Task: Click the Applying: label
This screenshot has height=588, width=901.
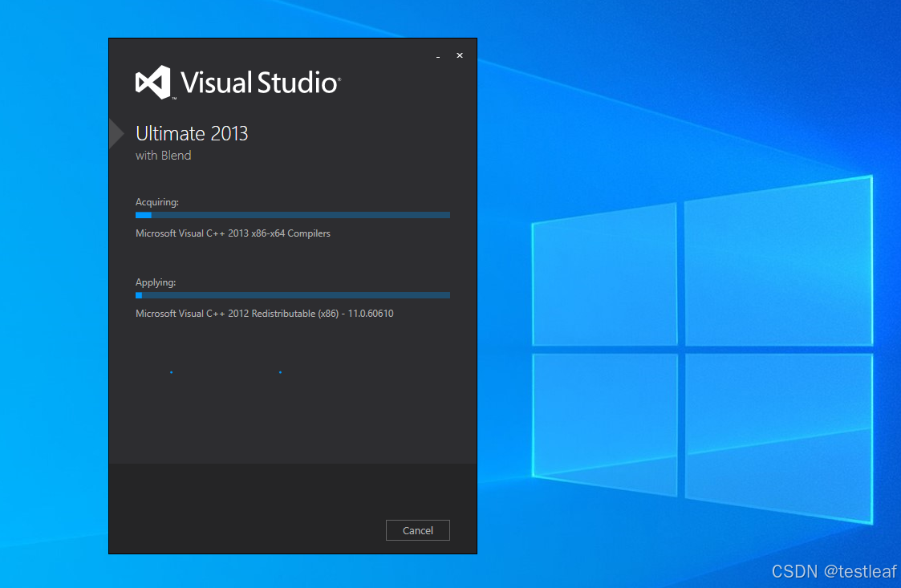Action: (x=155, y=282)
